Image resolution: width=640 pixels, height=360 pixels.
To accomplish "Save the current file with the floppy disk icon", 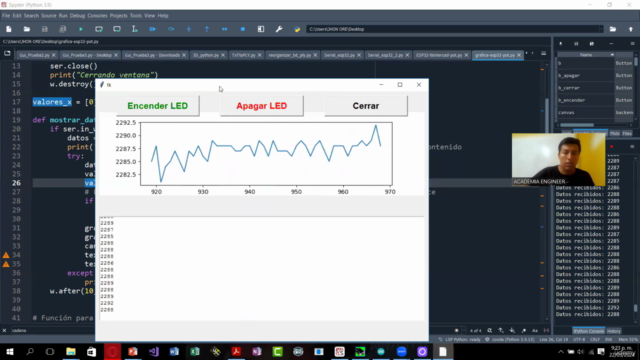I will click(44, 29).
